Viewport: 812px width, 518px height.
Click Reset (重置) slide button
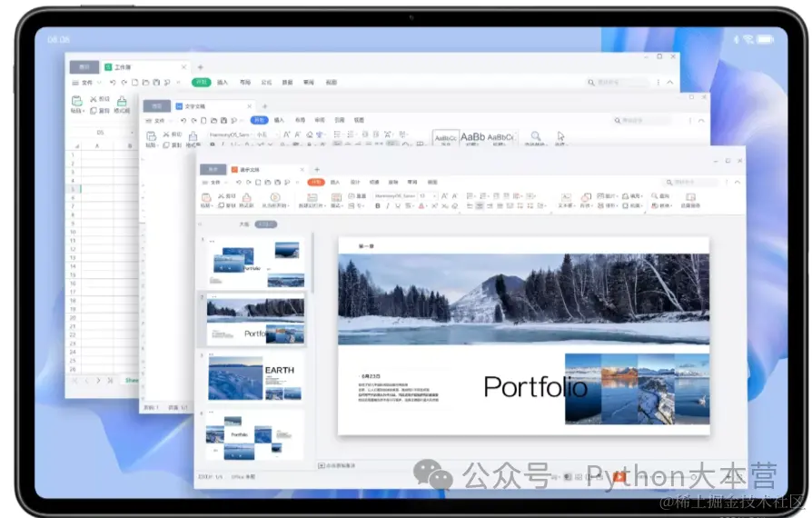[x=357, y=196]
